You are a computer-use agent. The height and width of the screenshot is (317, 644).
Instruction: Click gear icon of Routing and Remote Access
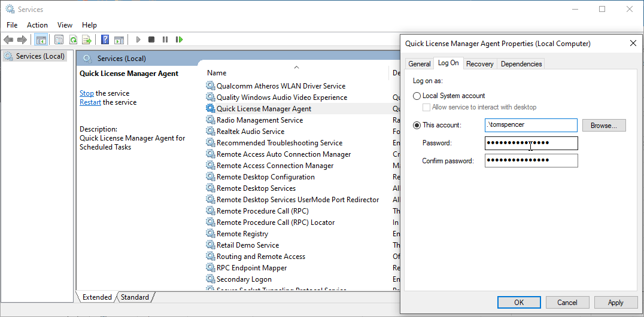[210, 256]
